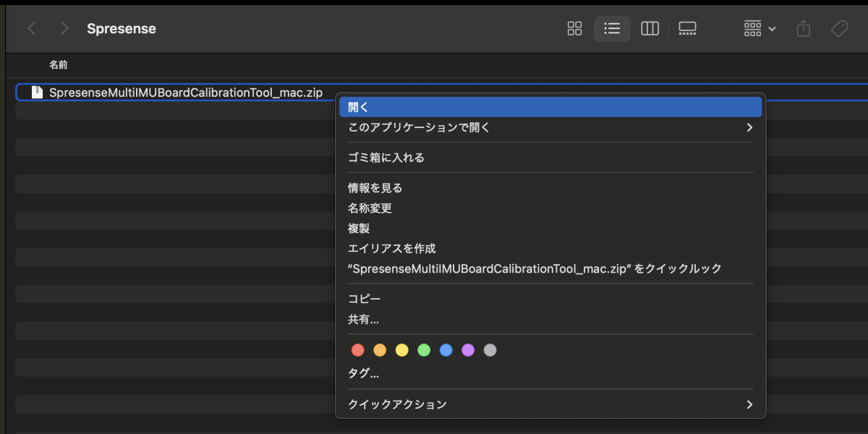This screenshot has width=868, height=434.
Task: Select 情報を見る in context menu
Action: [375, 188]
